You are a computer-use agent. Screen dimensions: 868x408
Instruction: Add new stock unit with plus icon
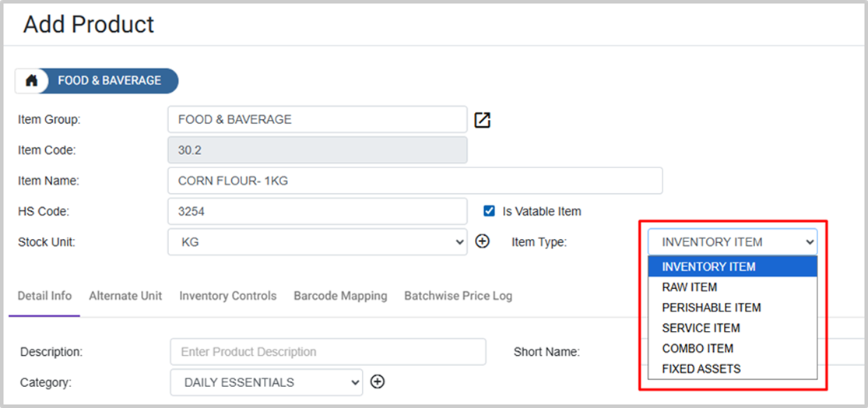[482, 242]
